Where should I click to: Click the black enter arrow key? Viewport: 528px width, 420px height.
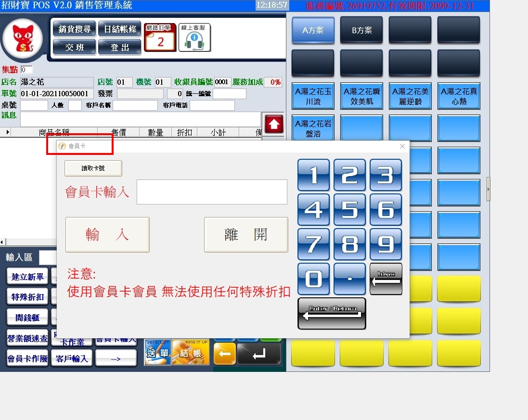[259, 354]
